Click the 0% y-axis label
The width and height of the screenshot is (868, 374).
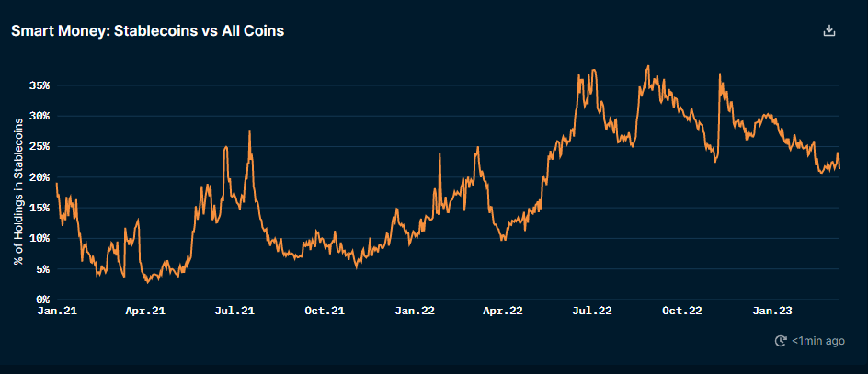pos(40,300)
